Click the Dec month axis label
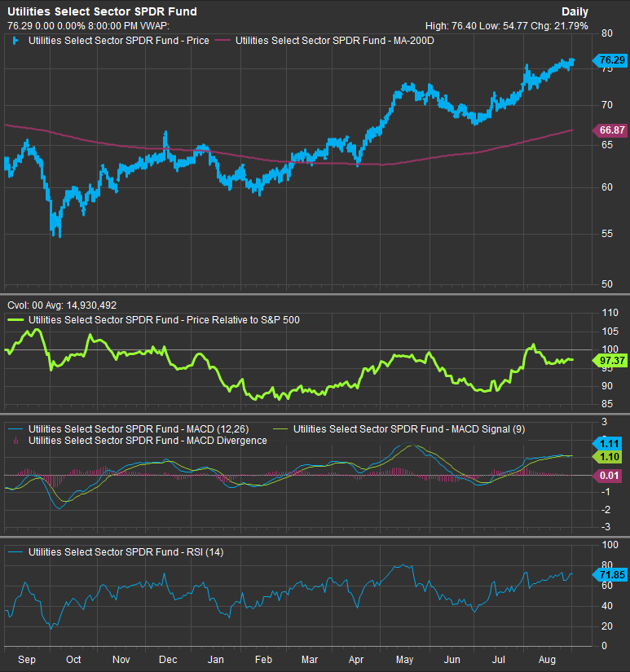The height and width of the screenshot is (672, 630). [x=168, y=660]
